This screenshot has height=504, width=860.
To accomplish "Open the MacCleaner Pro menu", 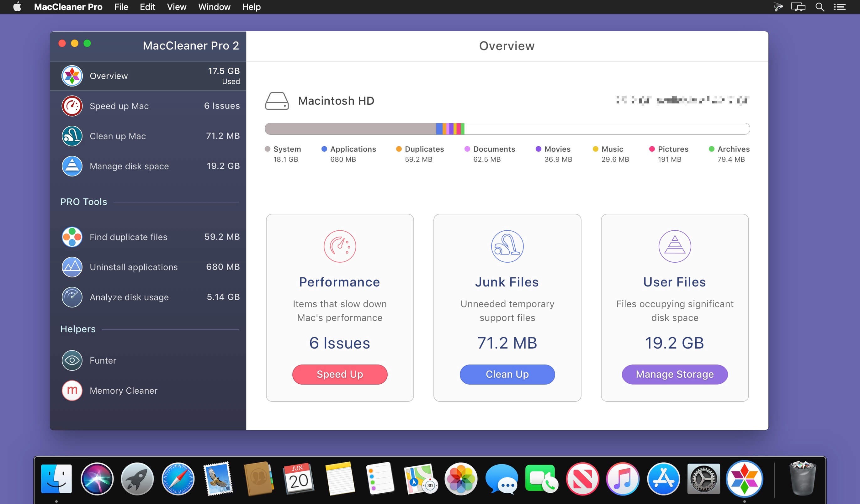I will pyautogui.click(x=68, y=7).
